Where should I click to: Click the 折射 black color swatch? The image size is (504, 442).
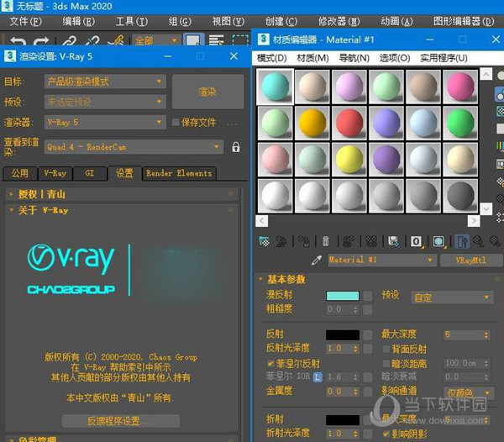click(343, 420)
